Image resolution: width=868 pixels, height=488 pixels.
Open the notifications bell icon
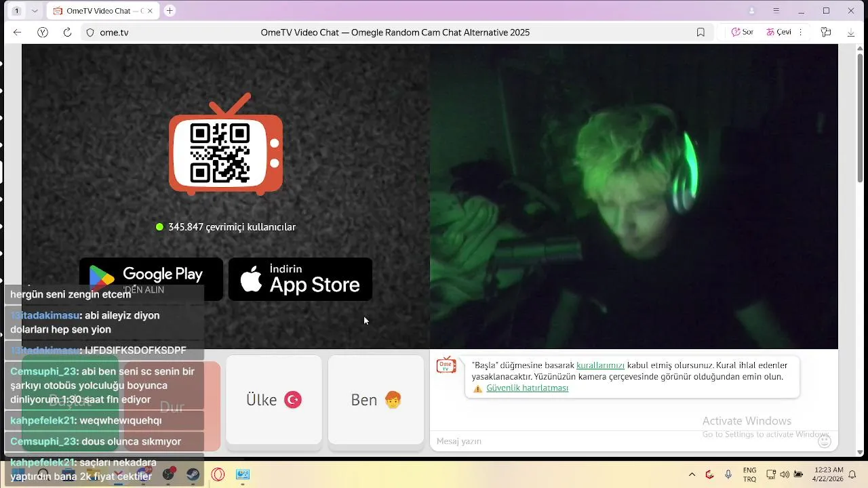click(852, 474)
